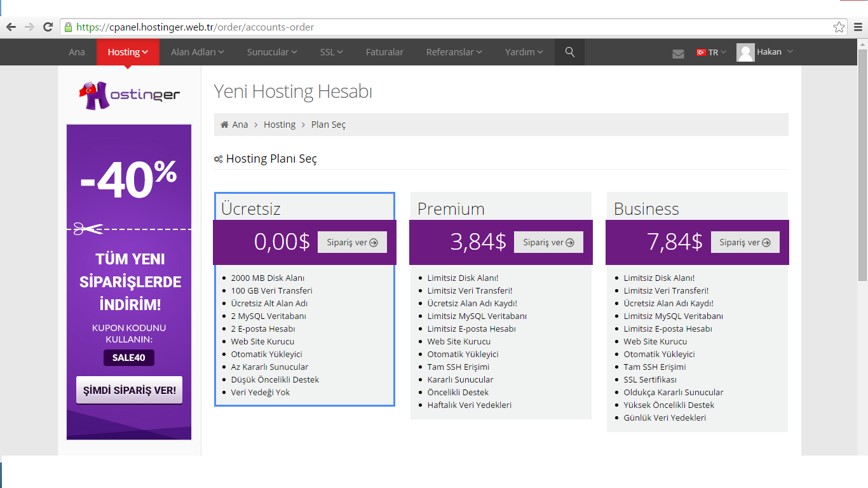Click the '2 MySQL Veritabanı' feature
This screenshot has width=868, height=488.
pyautogui.click(x=269, y=316)
